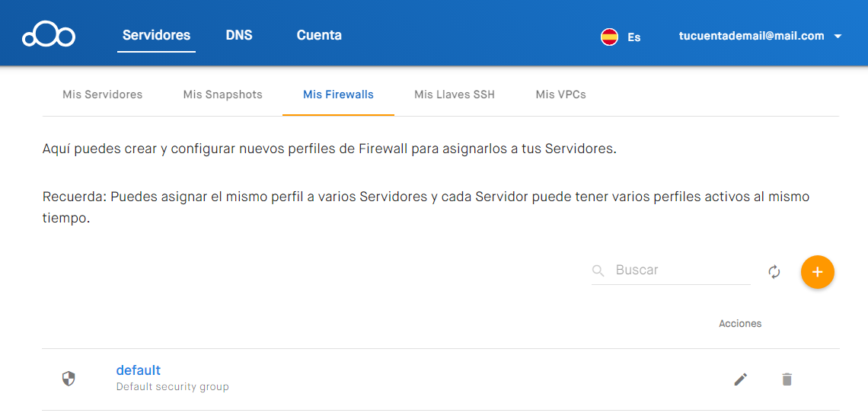
Task: Open the account dropdown arrow
Action: click(x=838, y=37)
